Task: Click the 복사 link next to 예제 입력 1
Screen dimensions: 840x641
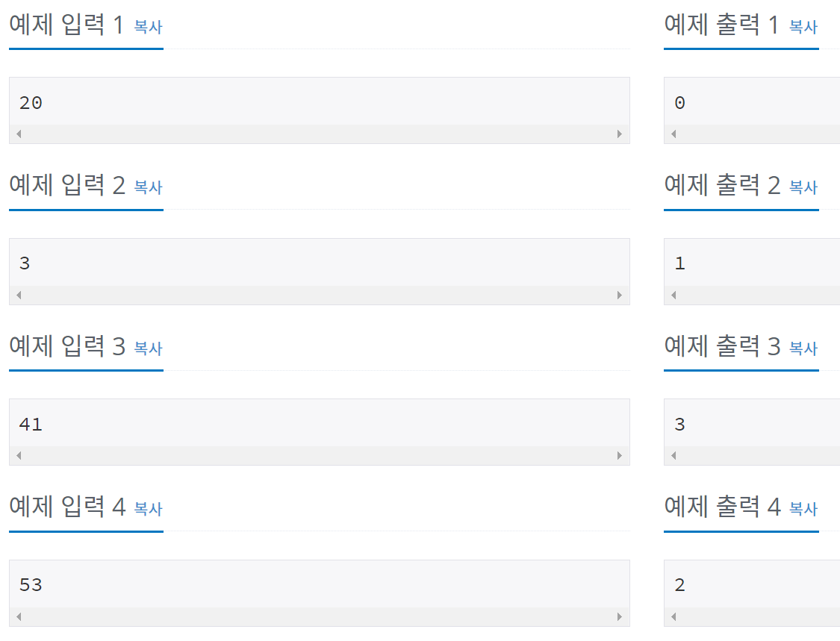Action: (x=146, y=26)
